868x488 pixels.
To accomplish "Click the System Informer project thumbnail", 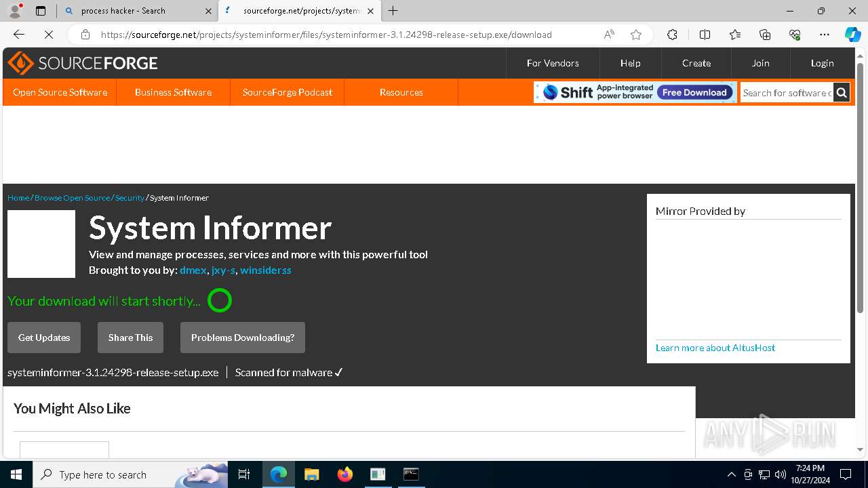I will [41, 244].
